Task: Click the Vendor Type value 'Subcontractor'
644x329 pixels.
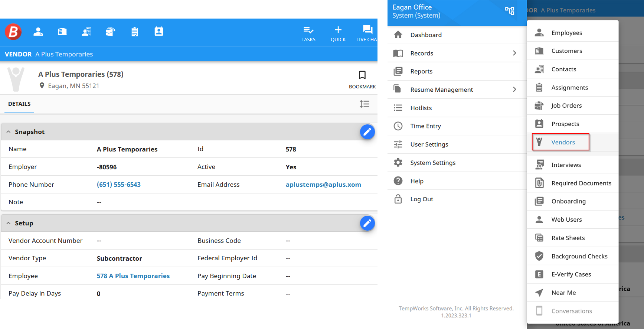Action: (x=120, y=258)
